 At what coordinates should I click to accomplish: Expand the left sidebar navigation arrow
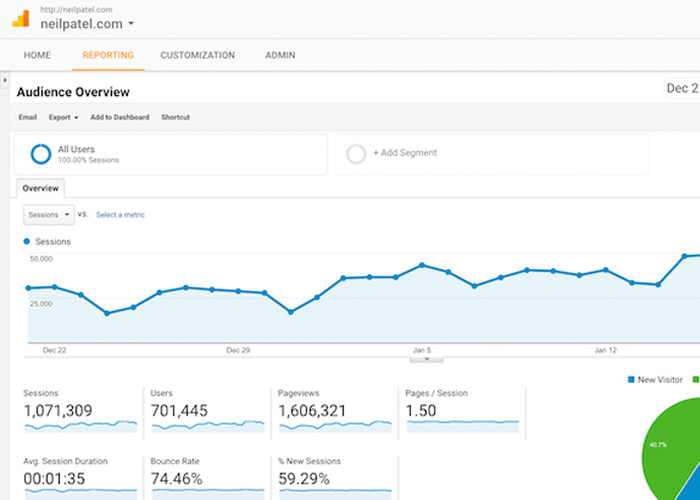coord(5,81)
